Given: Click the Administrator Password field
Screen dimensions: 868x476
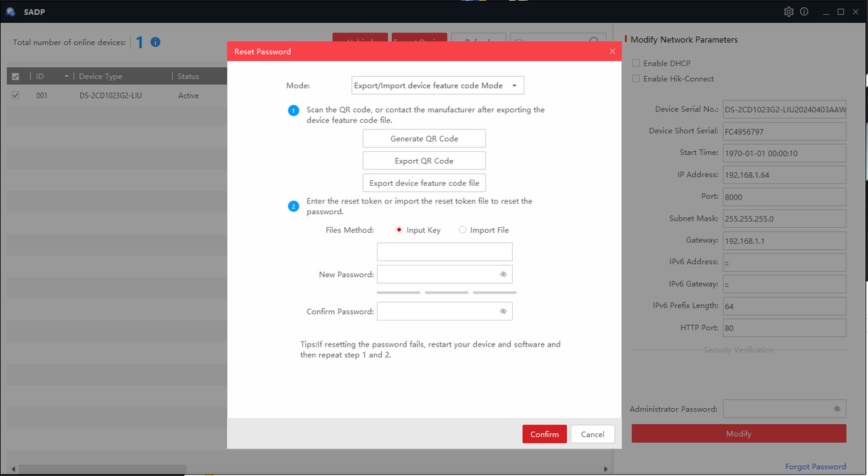Looking at the screenshot, I should pyautogui.click(x=785, y=409).
